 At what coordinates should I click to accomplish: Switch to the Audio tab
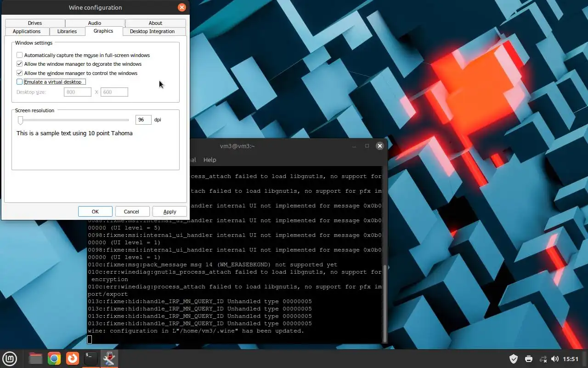click(x=95, y=23)
